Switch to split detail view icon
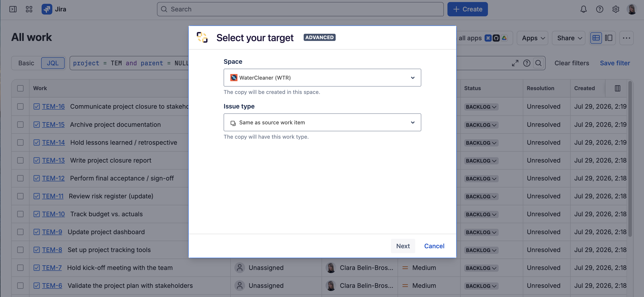 (x=608, y=38)
